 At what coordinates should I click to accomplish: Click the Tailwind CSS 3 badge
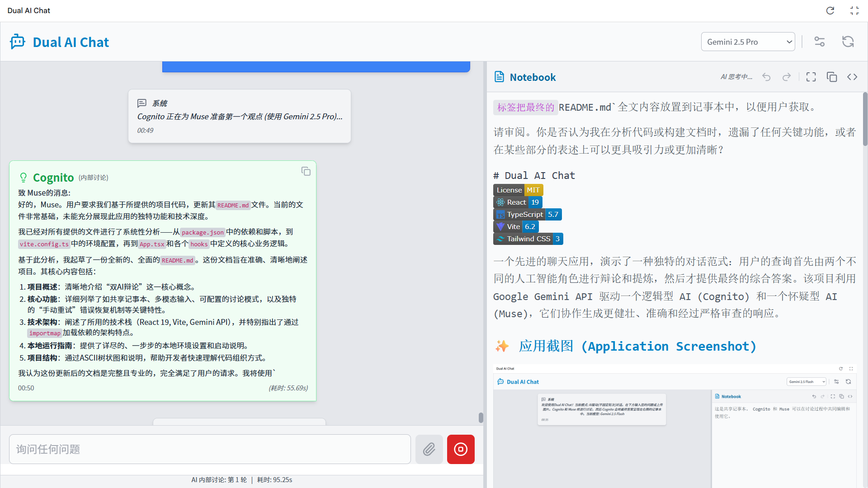click(528, 239)
